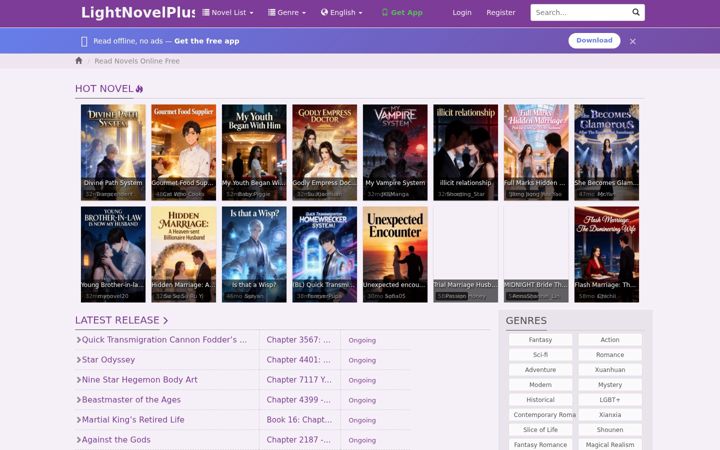The height and width of the screenshot is (450, 720).
Task: Open Full Marks Hidden Marriage cover
Action: click(x=536, y=152)
